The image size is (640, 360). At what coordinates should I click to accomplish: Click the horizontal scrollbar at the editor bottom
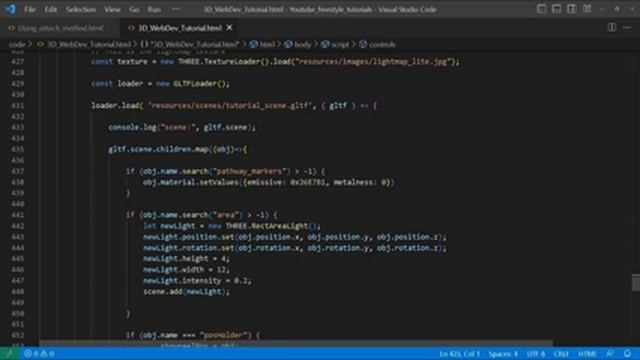(x=296, y=344)
